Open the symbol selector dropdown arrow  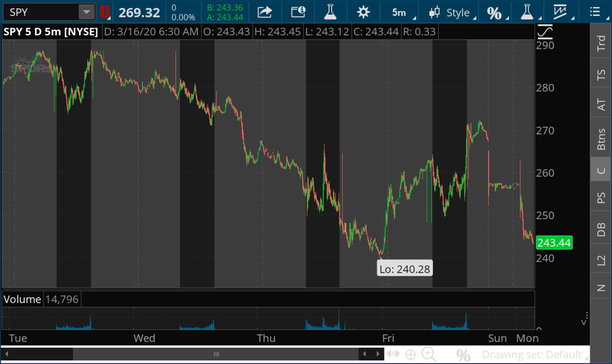click(x=87, y=12)
